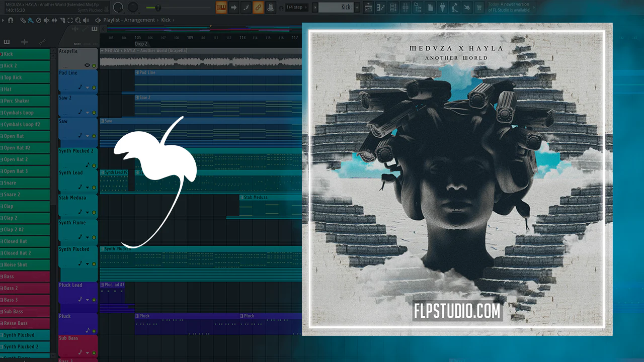This screenshot has height=362, width=644.
Task: Expand the Saw 2 track dropdown arrow
Action: coord(88,112)
